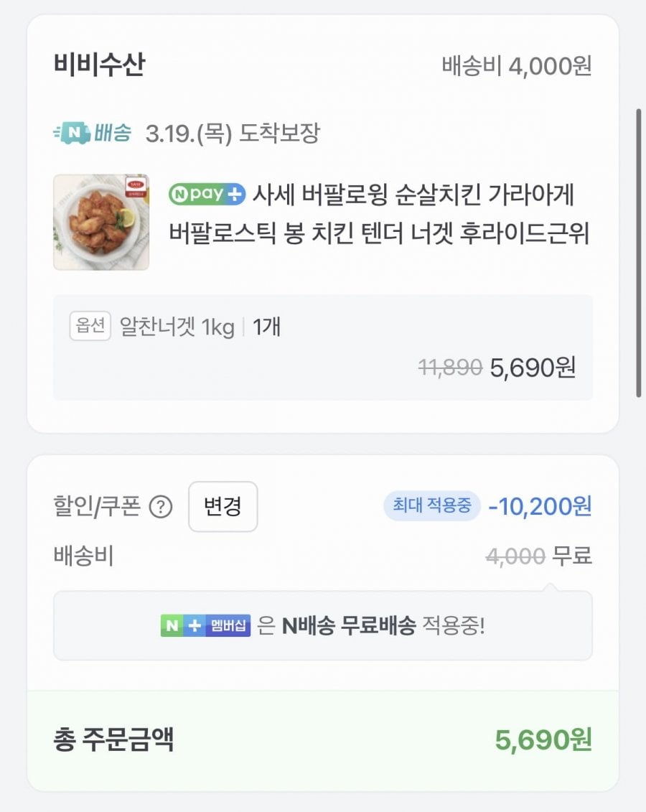This screenshot has width=646, height=812.
Task: Tap the 무료 shipping fee value
Action: click(572, 556)
